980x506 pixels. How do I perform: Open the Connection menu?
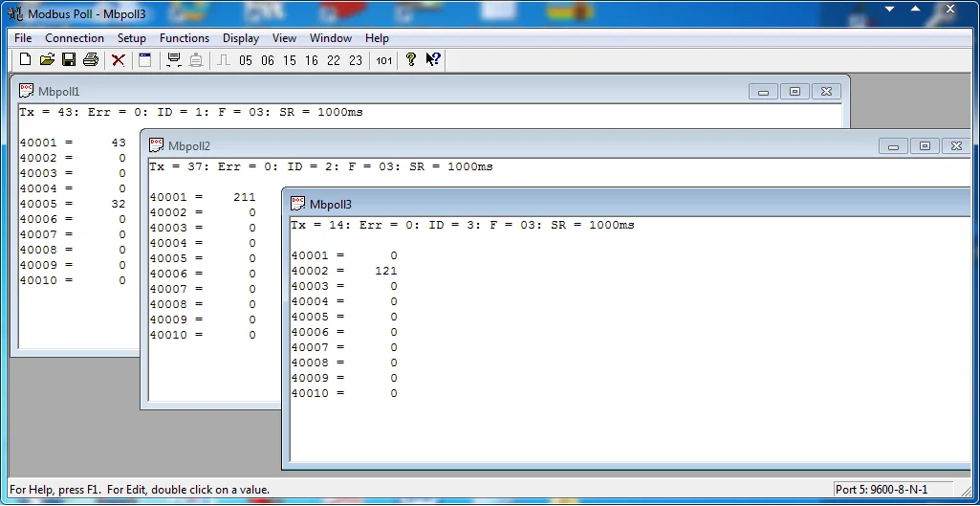(x=75, y=38)
